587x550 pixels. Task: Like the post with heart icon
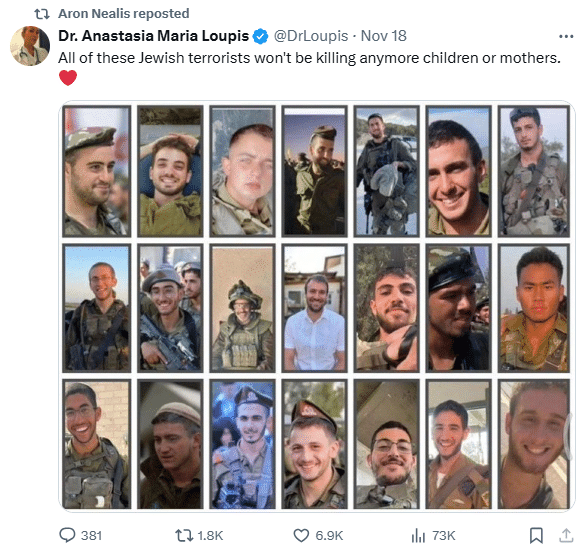coord(301,535)
